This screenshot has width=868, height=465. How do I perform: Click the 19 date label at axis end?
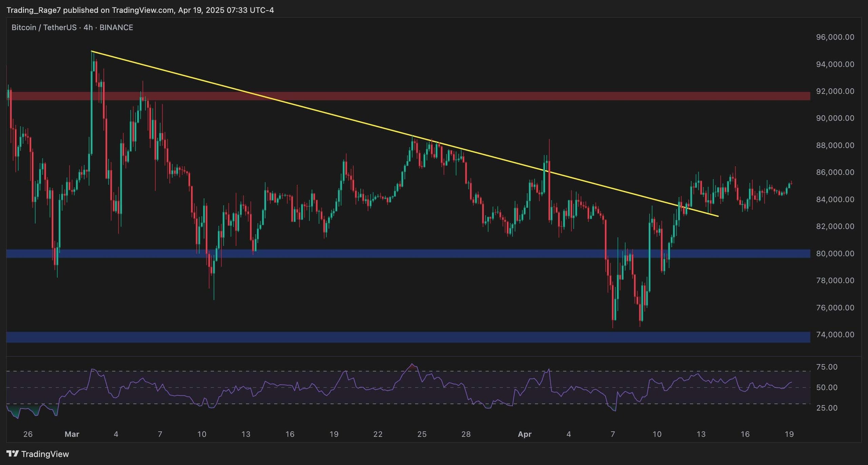(x=789, y=434)
